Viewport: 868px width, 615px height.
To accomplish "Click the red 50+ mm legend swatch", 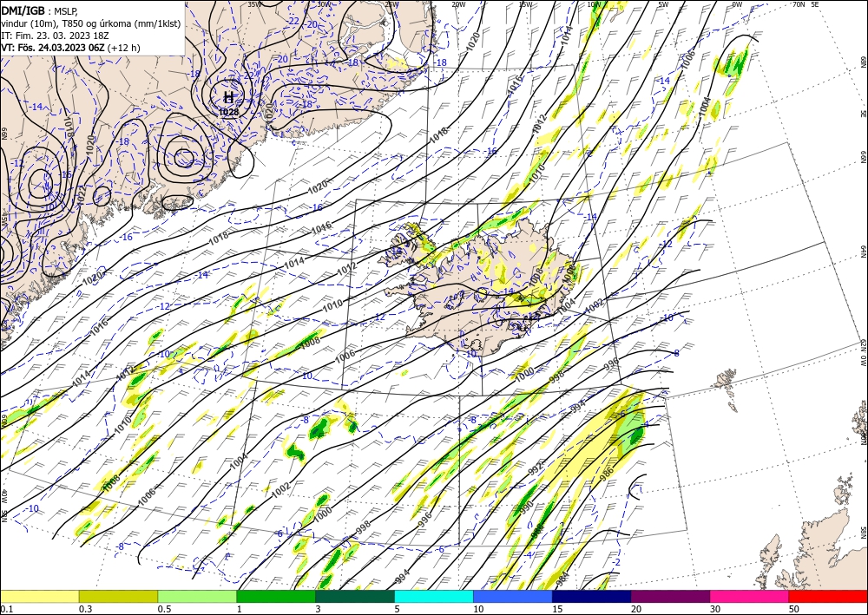I will (x=828, y=596).
